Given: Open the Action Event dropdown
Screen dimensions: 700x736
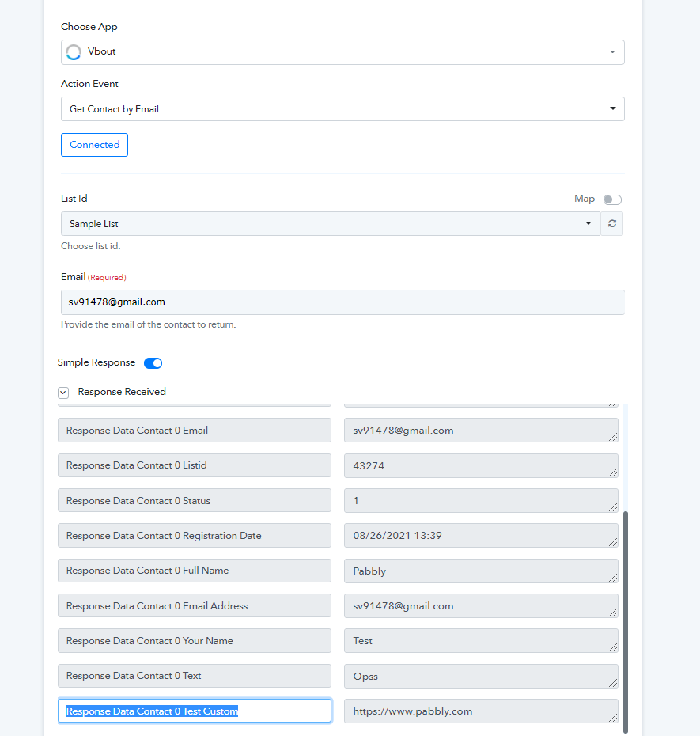Looking at the screenshot, I should tap(342, 109).
